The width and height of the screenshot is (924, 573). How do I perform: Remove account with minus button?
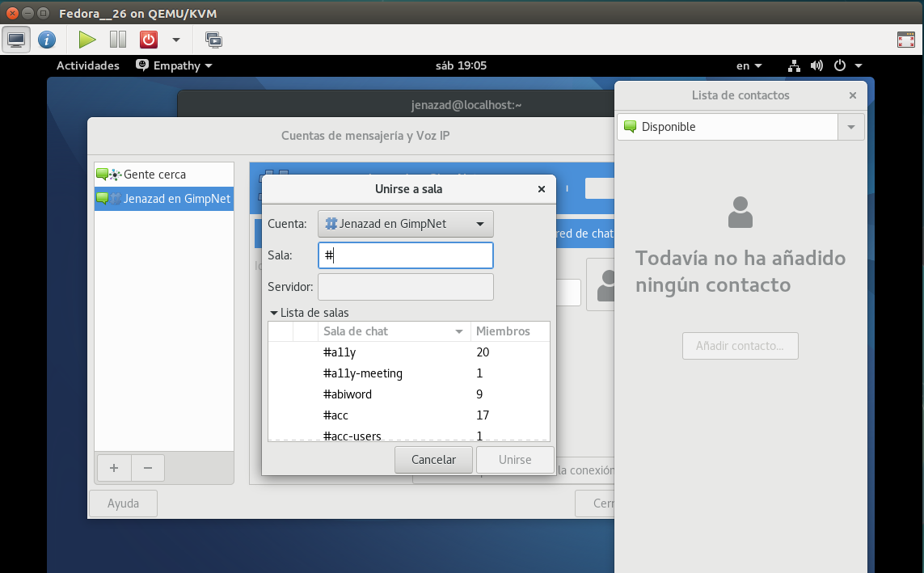pyautogui.click(x=148, y=468)
